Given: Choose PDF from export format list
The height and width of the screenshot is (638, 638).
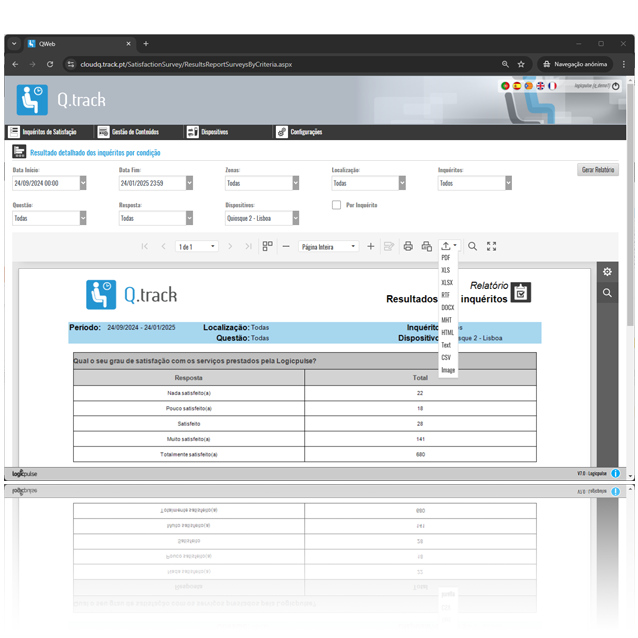Looking at the screenshot, I should pos(445,258).
